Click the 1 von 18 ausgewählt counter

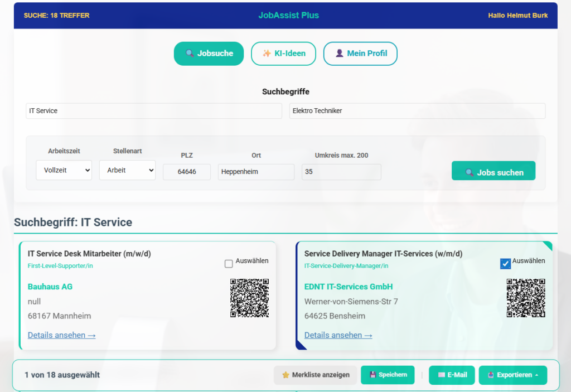(62, 375)
